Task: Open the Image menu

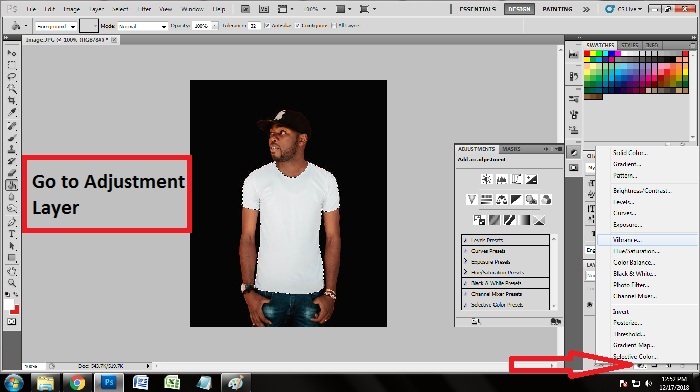Action: tap(71, 9)
